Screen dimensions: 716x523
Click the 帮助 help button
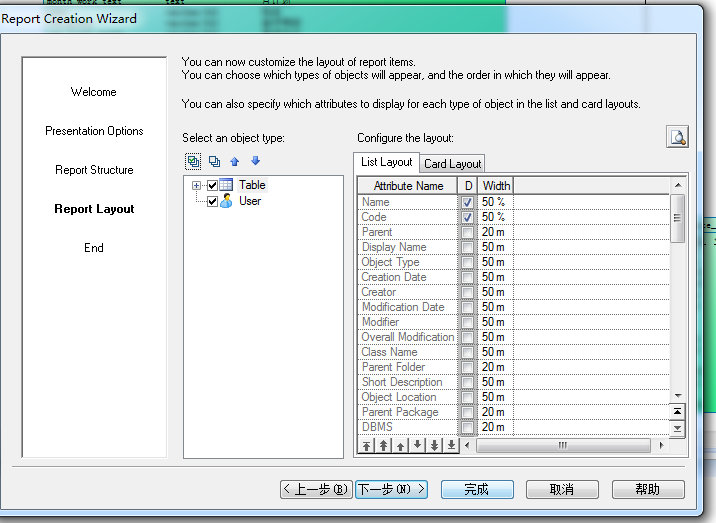pos(648,489)
